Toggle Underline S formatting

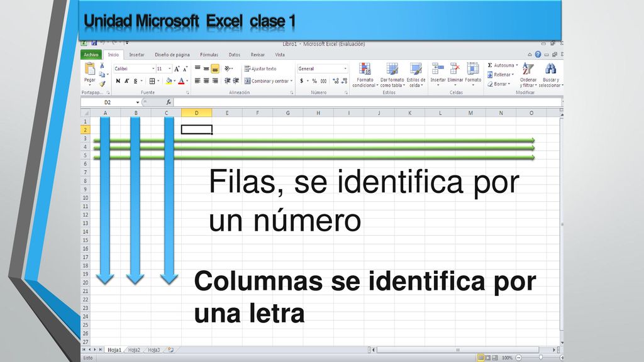point(135,81)
